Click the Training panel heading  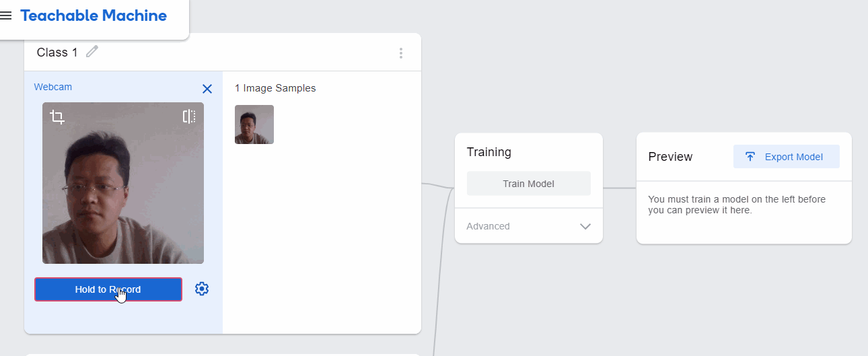tap(489, 152)
